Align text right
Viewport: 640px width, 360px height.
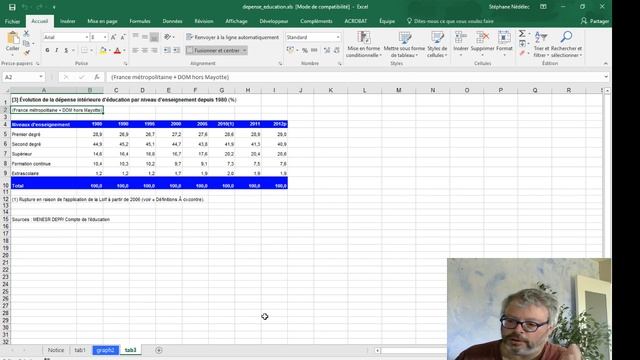coord(154,50)
